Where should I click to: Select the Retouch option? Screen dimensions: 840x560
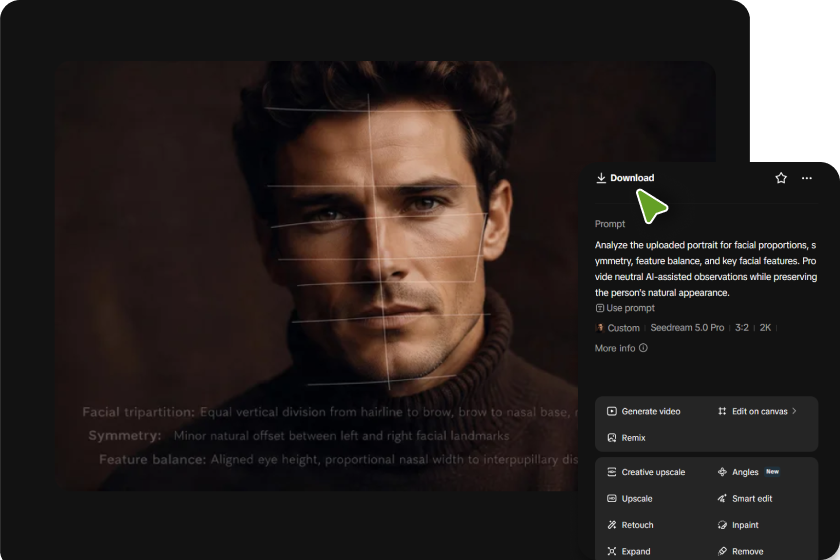[x=630, y=525]
